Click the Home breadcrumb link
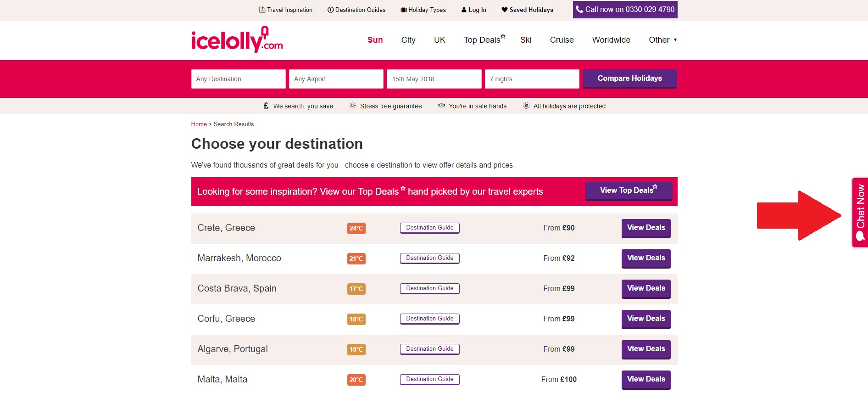 point(199,124)
